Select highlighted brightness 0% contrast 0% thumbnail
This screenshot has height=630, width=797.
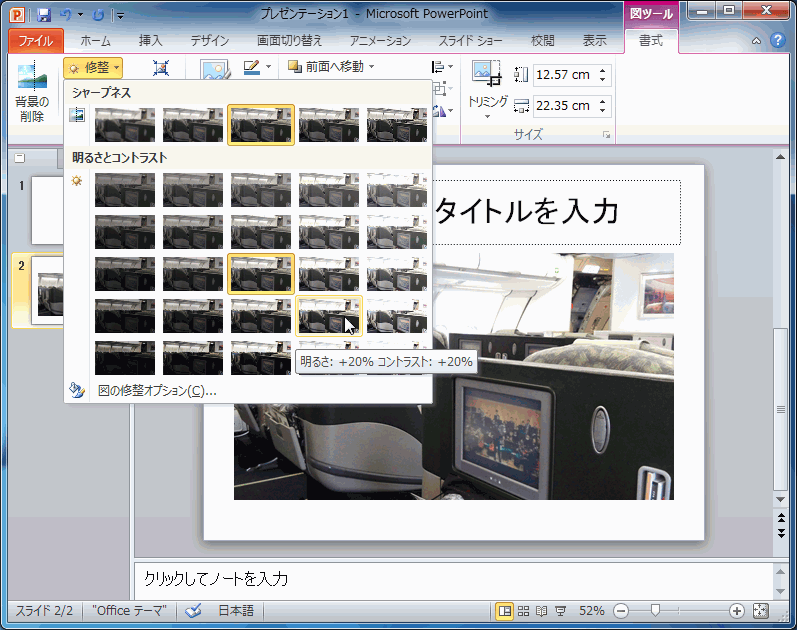(x=261, y=274)
